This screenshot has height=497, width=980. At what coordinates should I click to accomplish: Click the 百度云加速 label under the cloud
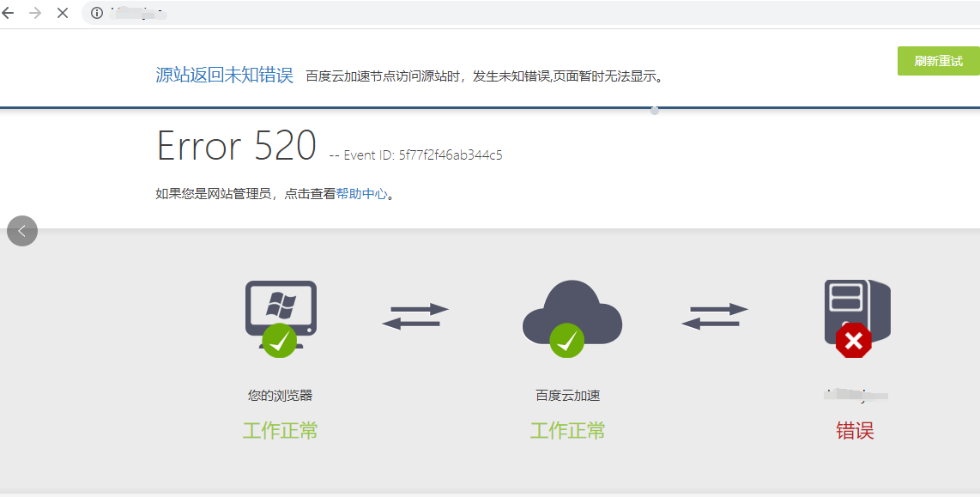[567, 395]
